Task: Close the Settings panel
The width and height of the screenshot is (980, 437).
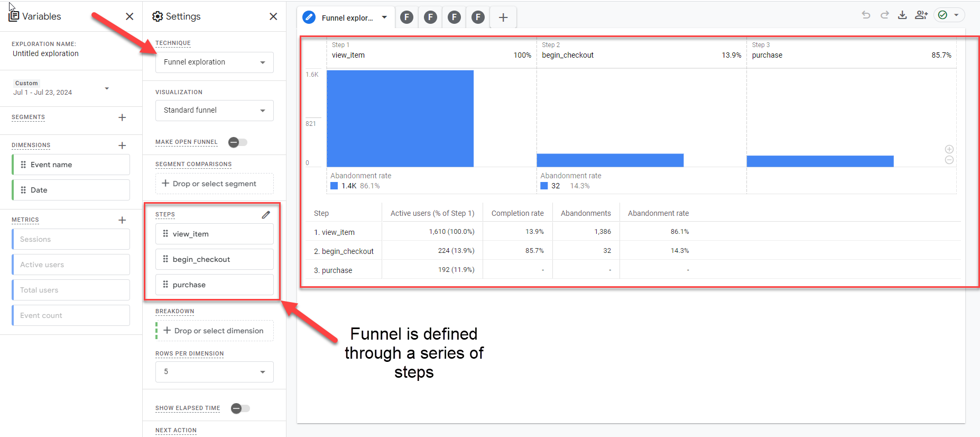Action: click(x=273, y=16)
